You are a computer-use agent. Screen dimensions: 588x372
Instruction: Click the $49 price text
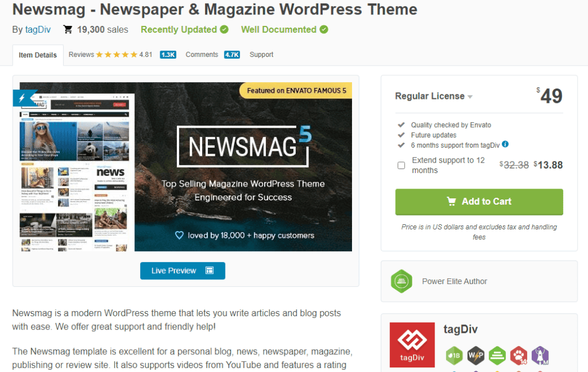[x=550, y=95]
